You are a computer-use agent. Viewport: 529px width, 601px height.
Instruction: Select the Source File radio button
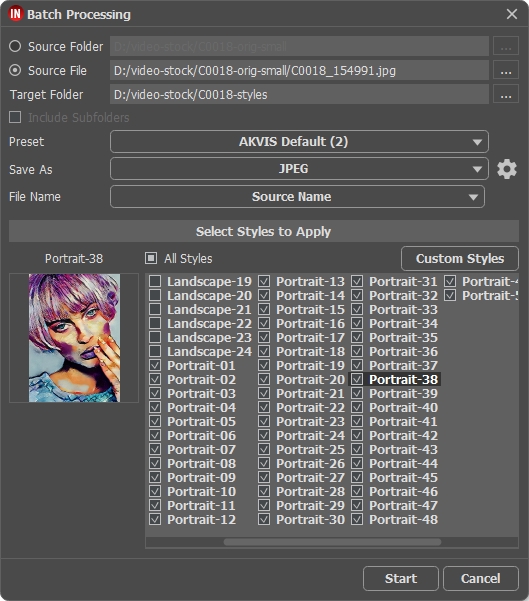(15, 71)
